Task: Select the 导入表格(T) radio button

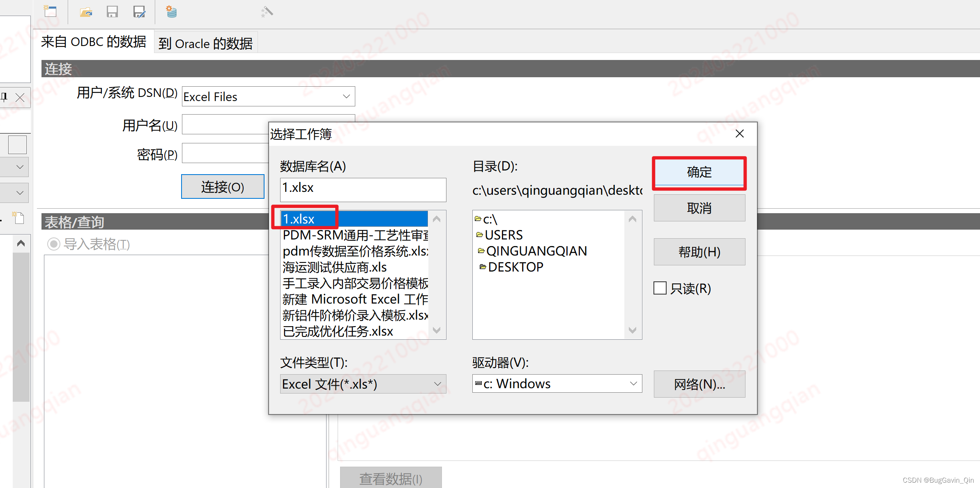Action: pyautogui.click(x=54, y=244)
